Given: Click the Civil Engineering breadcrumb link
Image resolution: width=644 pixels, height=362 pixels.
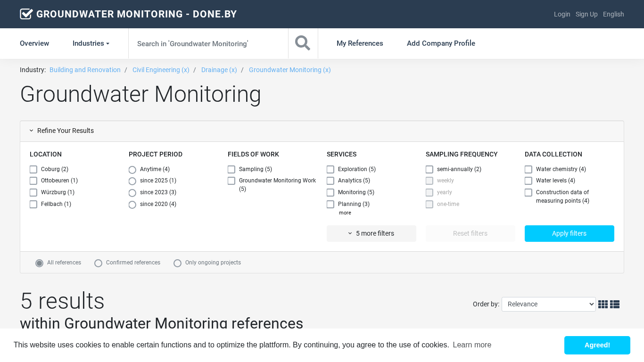Looking at the screenshot, I should click(x=161, y=70).
